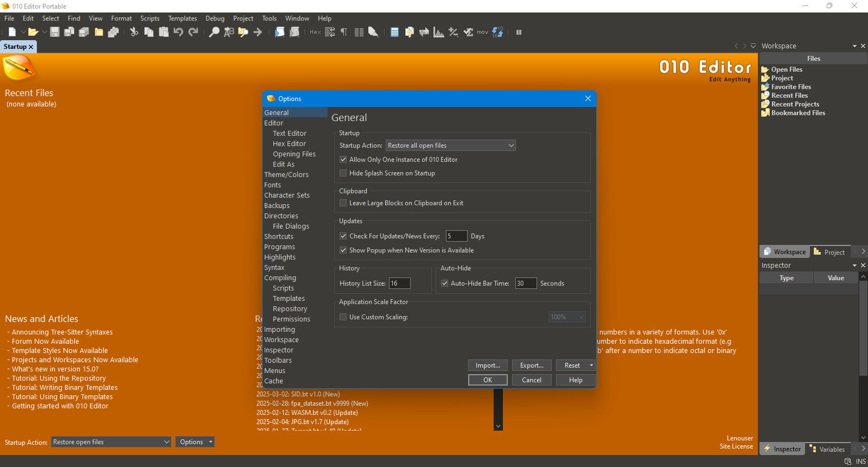Click the Cancel button in Options
The image size is (868, 467).
(532, 380)
